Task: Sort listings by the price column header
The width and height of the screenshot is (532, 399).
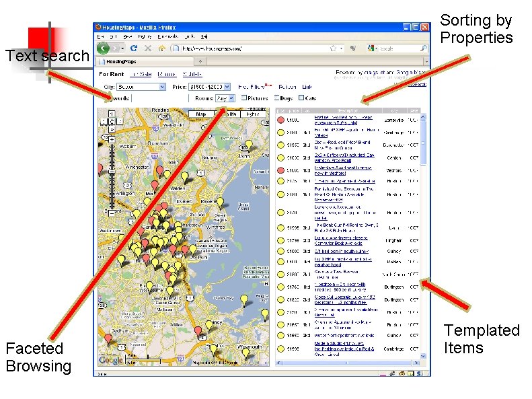Action: tap(293, 110)
